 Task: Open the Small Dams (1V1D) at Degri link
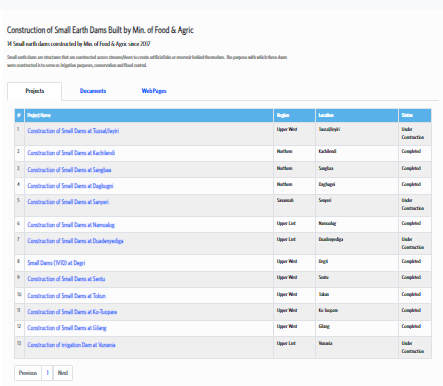tap(56, 263)
